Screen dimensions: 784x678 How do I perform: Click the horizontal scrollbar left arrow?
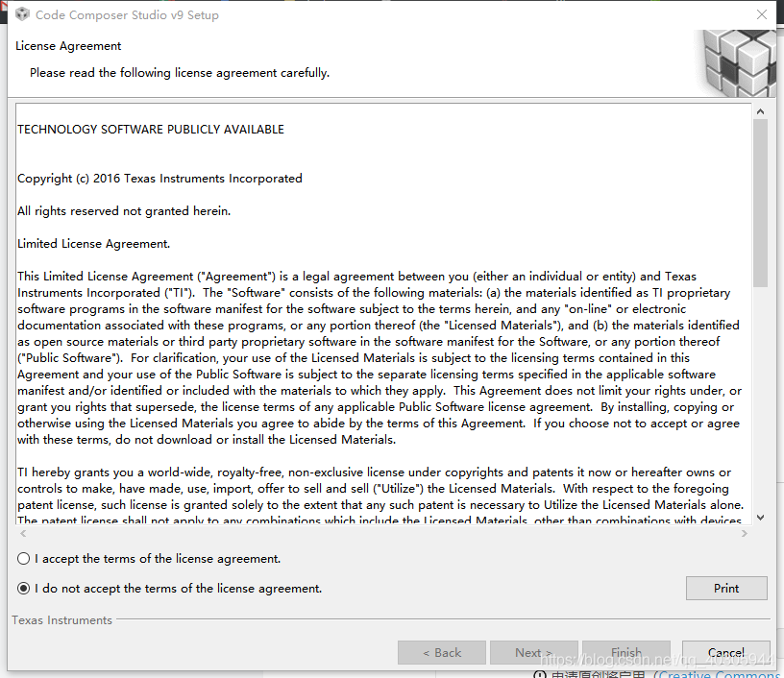(23, 532)
